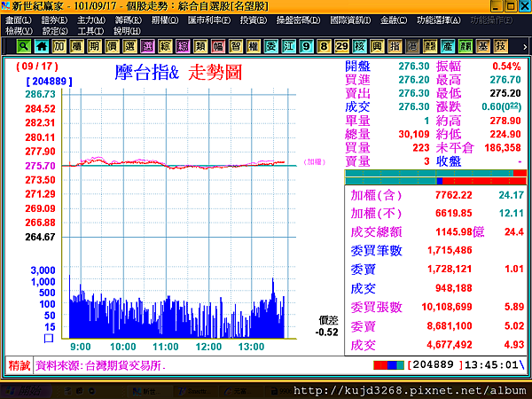The height and width of the screenshot is (399, 532).
Task: Expand toolbar overflow arrow at right end
Action: (525, 47)
